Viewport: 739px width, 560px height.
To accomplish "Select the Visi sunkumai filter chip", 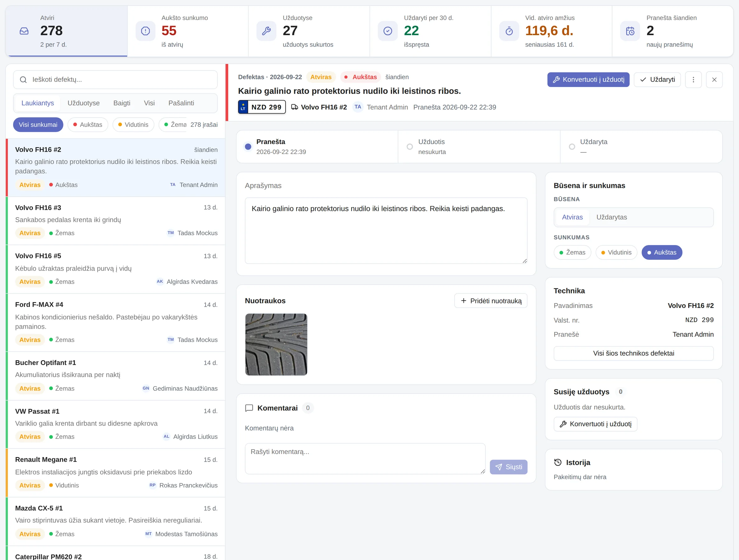I will point(38,125).
